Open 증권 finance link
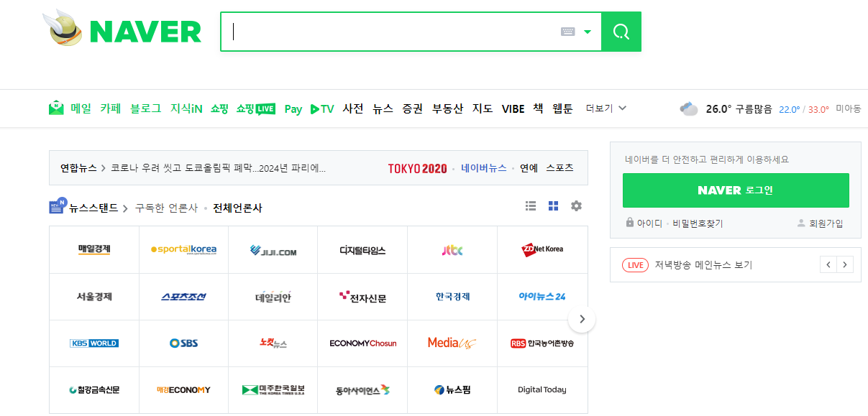The width and height of the screenshot is (868, 416). point(413,108)
